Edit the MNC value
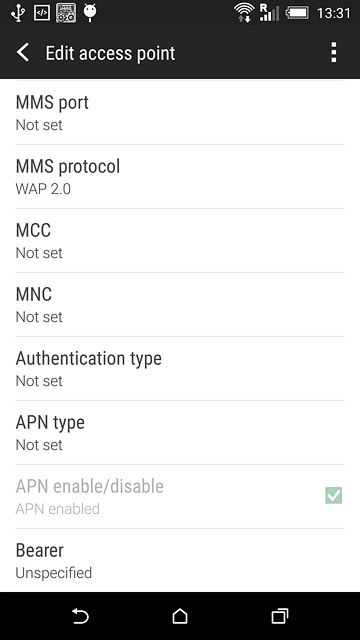Screen dimensions: 360x640 180,304
